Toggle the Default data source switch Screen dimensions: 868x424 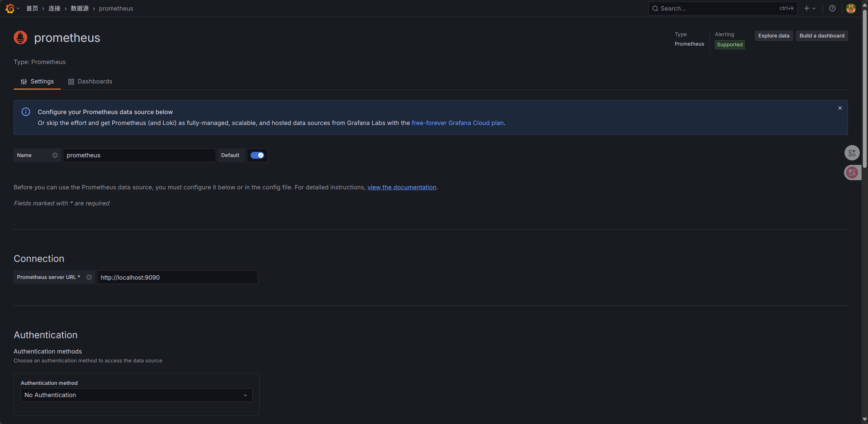pyautogui.click(x=257, y=155)
